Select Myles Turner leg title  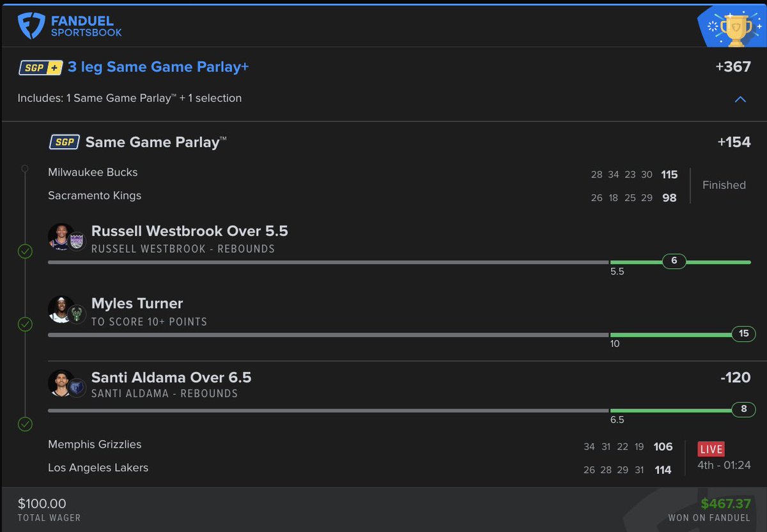click(137, 303)
